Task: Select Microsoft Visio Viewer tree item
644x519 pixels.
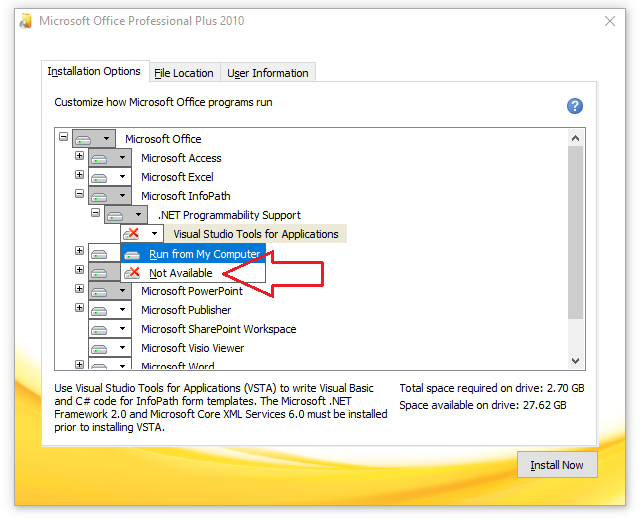Action: pos(193,348)
